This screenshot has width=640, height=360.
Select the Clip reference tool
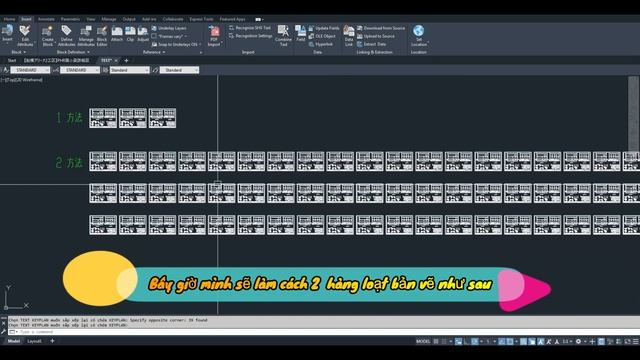pyautogui.click(x=130, y=34)
